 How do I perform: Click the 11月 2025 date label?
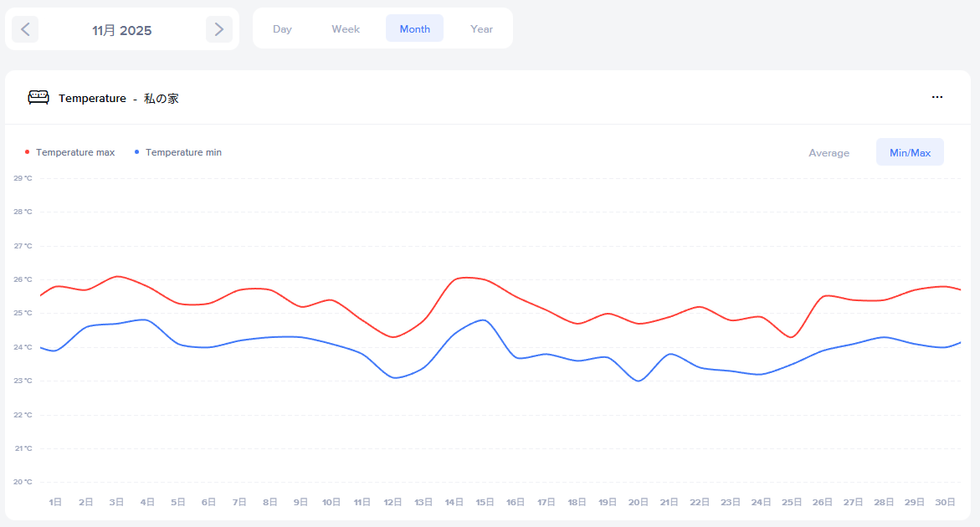click(x=122, y=30)
